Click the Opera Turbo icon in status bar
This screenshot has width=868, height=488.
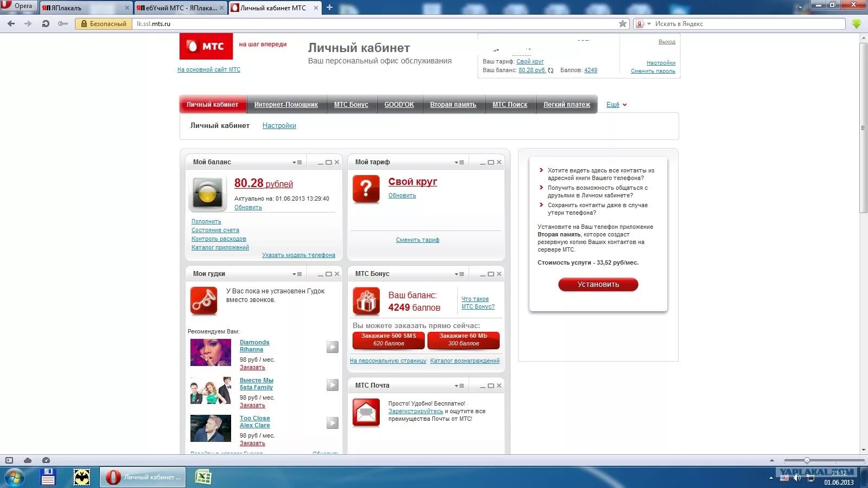coord(46,460)
